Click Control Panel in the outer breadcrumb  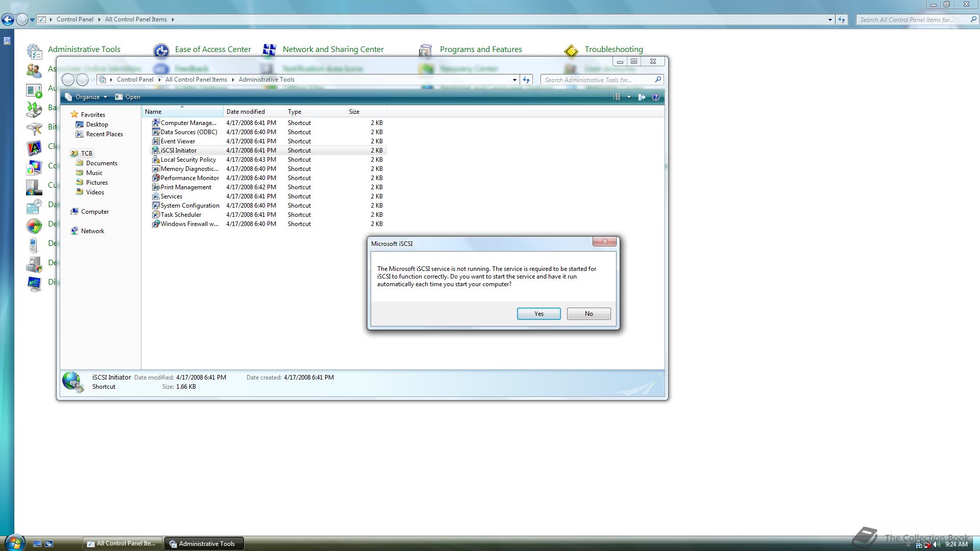tap(75, 19)
